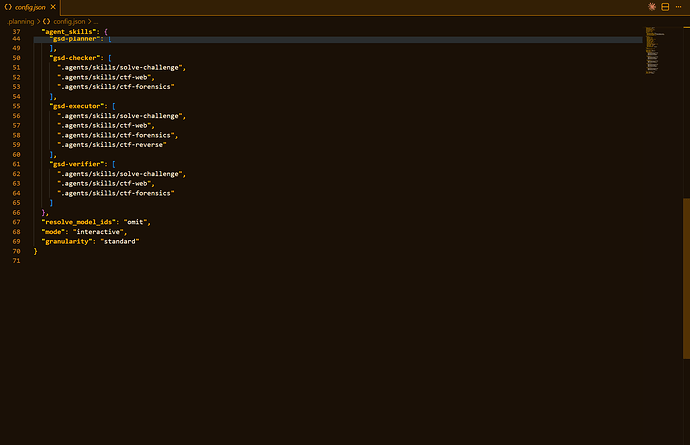Select the config.json editor tab
690x445 pixels.
pyautogui.click(x=30, y=7)
